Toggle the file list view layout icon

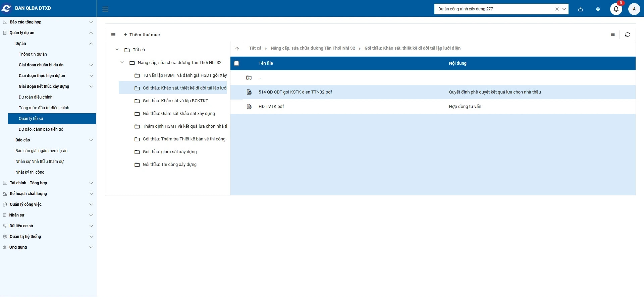click(613, 35)
